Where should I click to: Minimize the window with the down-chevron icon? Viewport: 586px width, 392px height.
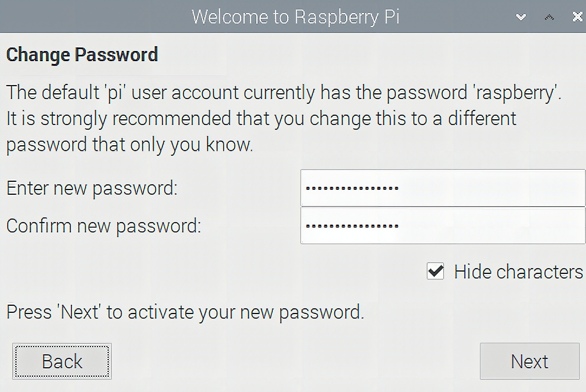[521, 17]
